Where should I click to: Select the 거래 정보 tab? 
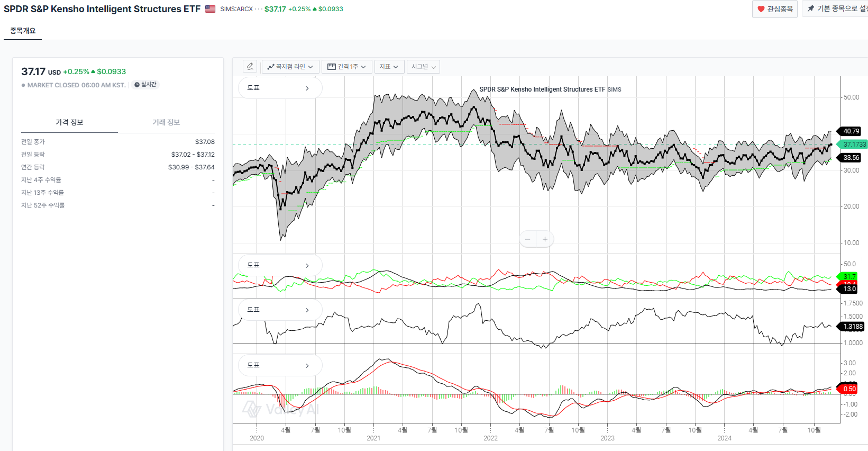click(166, 122)
